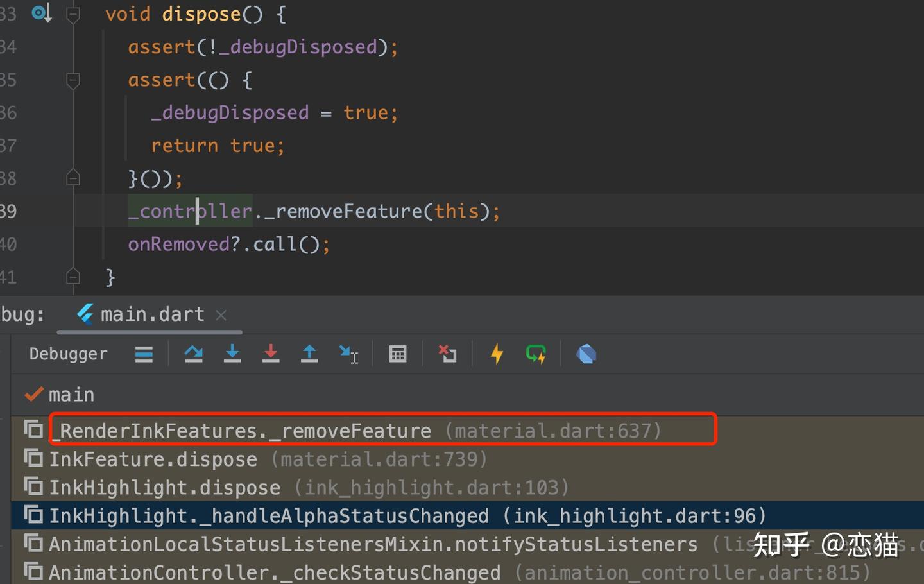Click the void dispose() declaration
Screen dimensions: 924x584
(196, 14)
